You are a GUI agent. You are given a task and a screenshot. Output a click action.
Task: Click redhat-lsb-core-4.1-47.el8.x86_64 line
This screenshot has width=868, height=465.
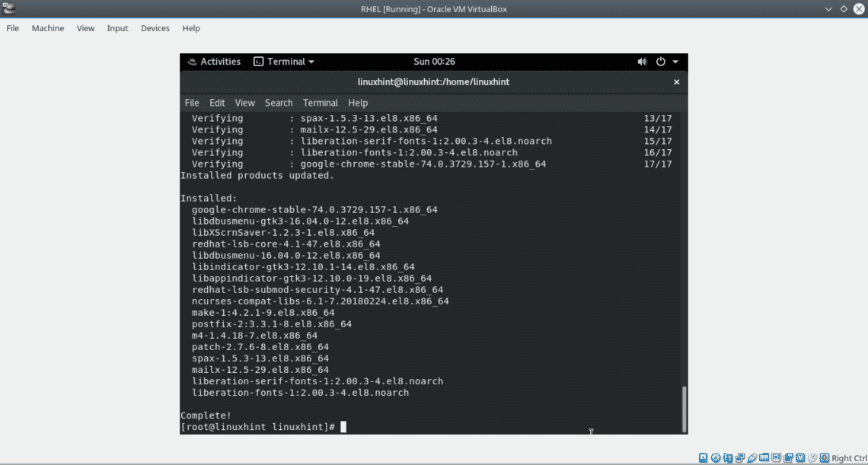pyautogui.click(x=286, y=244)
